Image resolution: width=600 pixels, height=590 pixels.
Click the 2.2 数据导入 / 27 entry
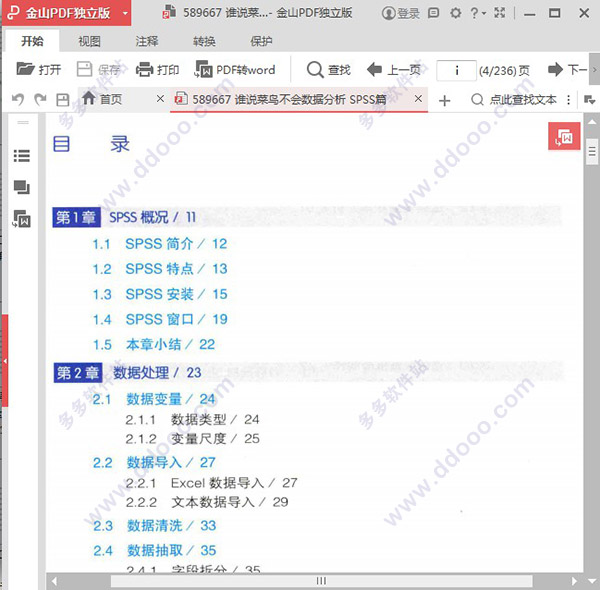tap(154, 463)
